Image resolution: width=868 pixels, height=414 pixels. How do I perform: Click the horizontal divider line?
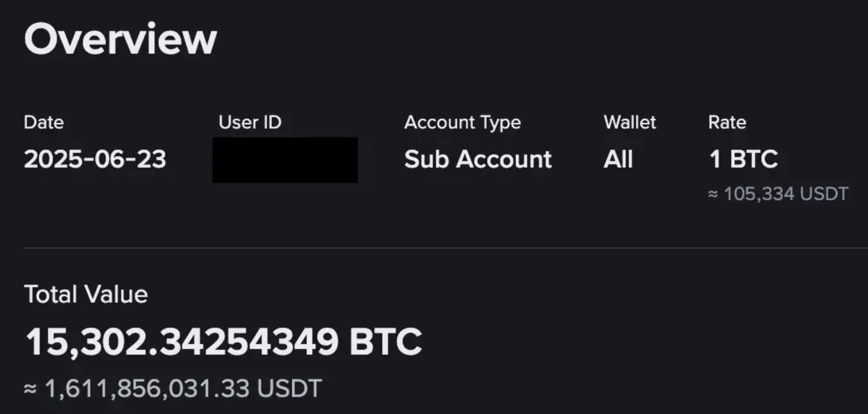[x=446, y=247]
